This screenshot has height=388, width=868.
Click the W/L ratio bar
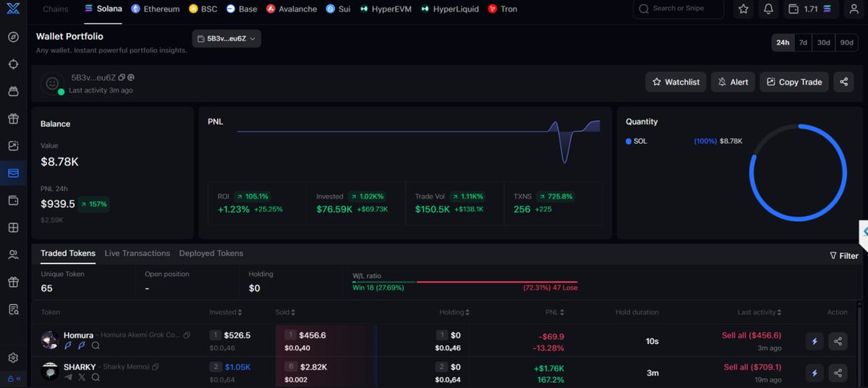pos(464,282)
